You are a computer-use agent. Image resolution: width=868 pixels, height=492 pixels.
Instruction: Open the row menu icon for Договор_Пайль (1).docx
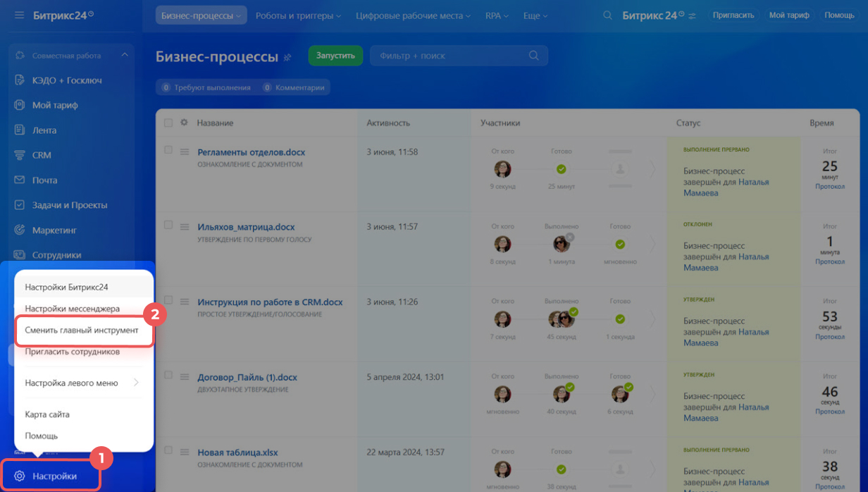pyautogui.click(x=185, y=376)
